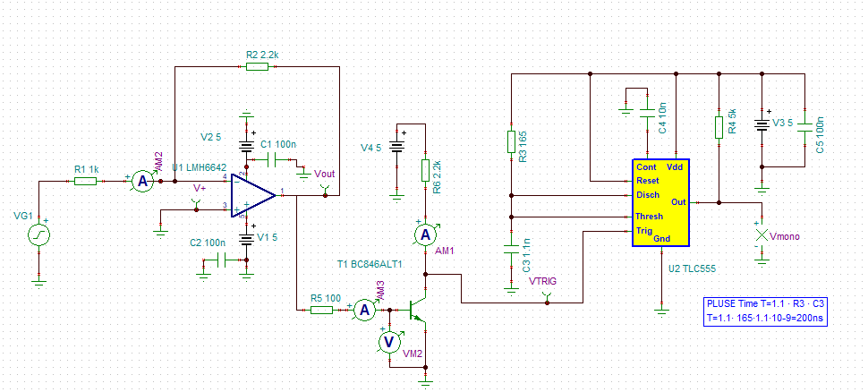This screenshot has width=868, height=392.
Task: Select the AM2 ammeter symbol
Action: pos(143,181)
